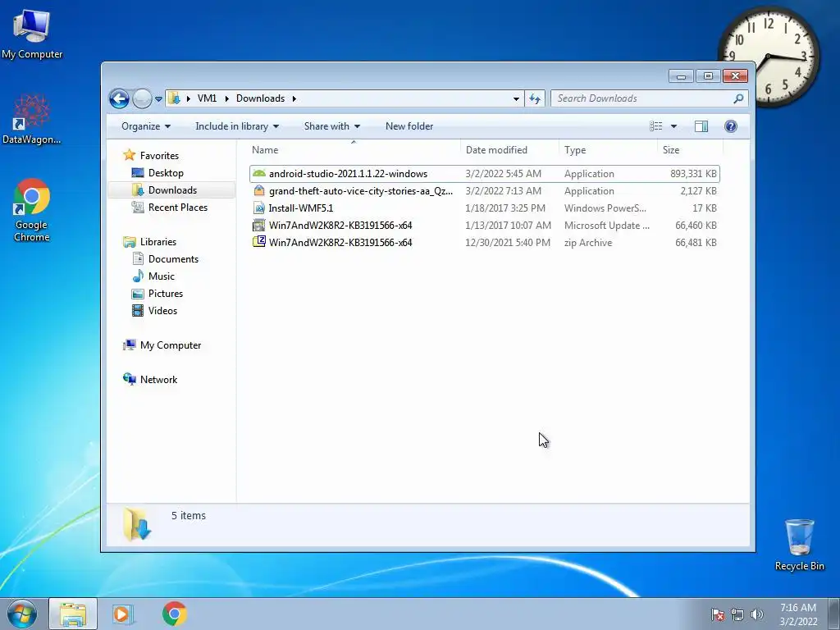Viewport: 840px width, 630px height.
Task: Click the Install-WMF5.1 PowerShell icon
Action: [x=258, y=208]
